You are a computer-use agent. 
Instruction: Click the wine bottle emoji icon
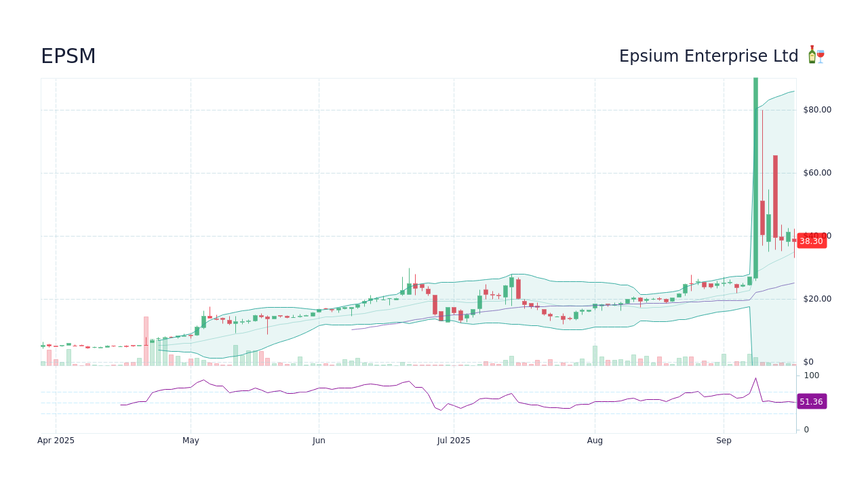click(812, 54)
